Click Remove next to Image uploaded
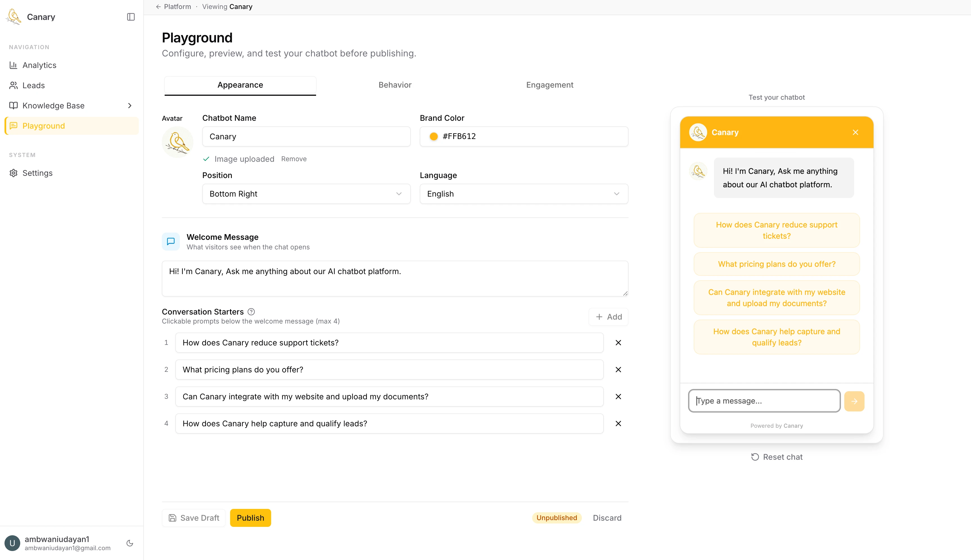Image resolution: width=971 pixels, height=560 pixels. [294, 159]
